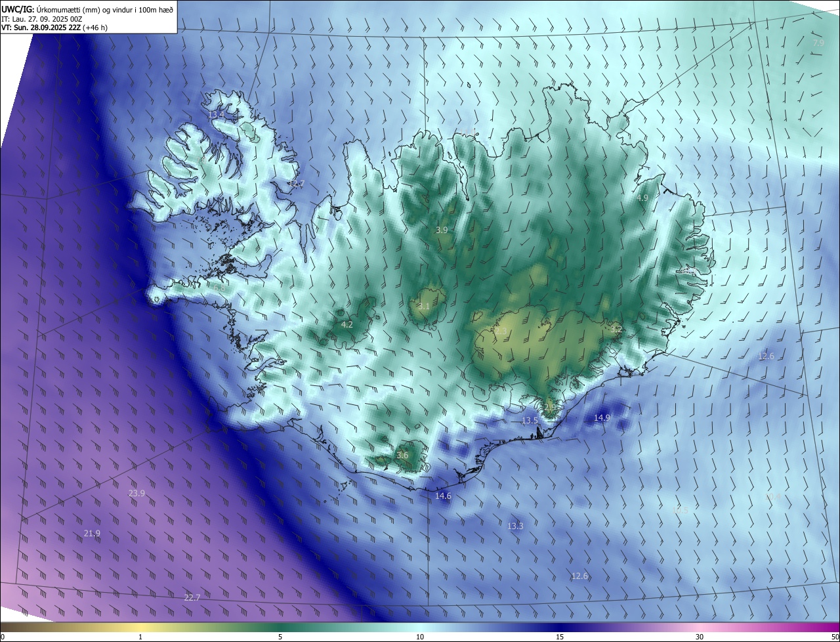Image resolution: width=840 pixels, height=642 pixels.
Task: Select the VT: Sun. 28.09.2025 22Z line
Action: [x=54, y=27]
